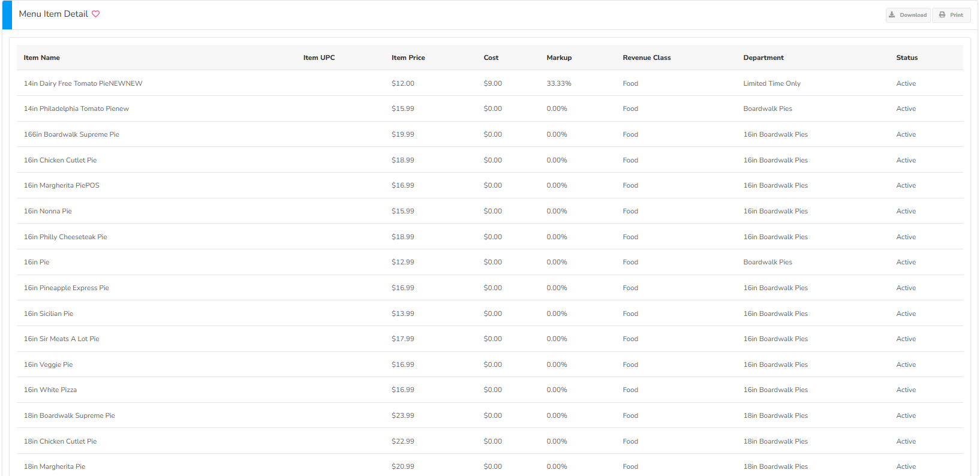
Task: Select the 16in Margherita PiePOS item
Action: pos(61,185)
